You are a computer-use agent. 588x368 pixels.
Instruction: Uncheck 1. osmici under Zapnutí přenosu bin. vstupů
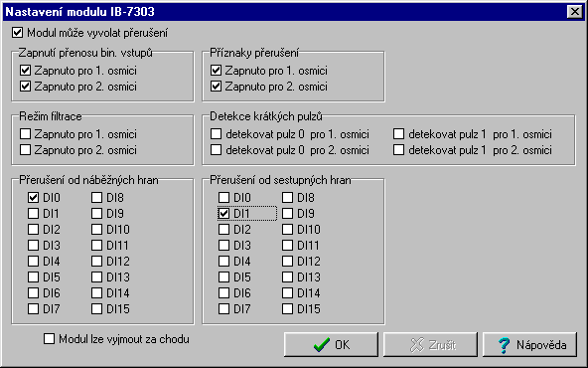tap(25, 71)
